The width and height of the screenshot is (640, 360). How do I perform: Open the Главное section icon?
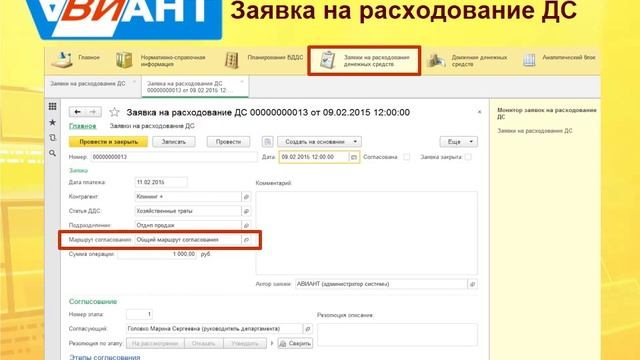[x=62, y=60]
